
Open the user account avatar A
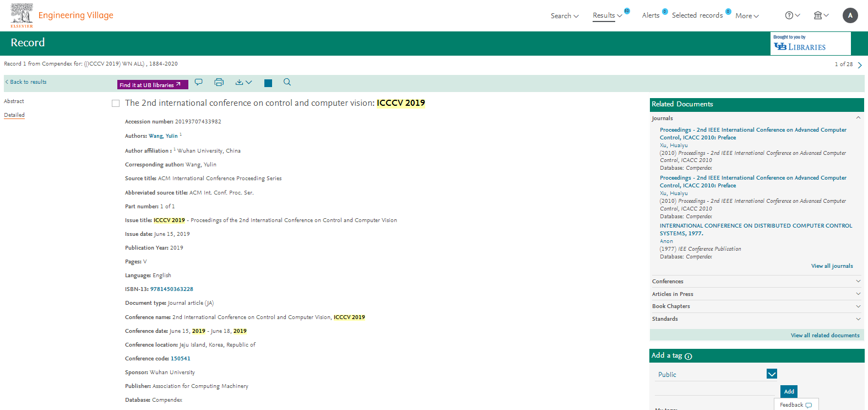pyautogui.click(x=850, y=15)
